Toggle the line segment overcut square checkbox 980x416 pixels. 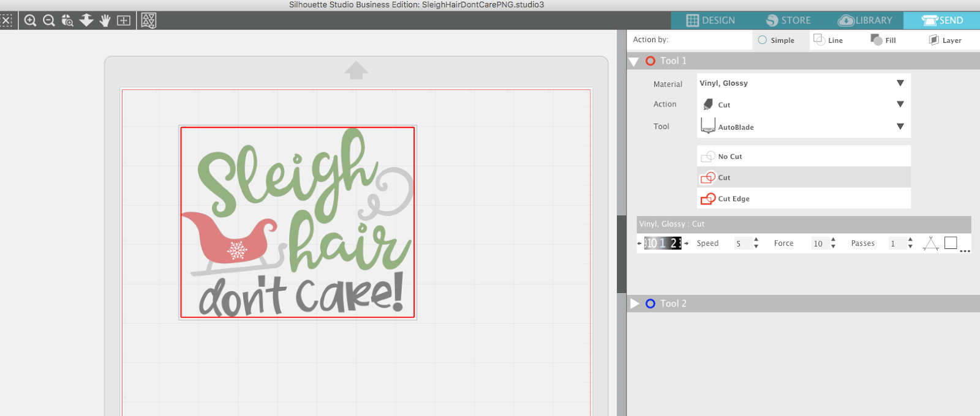coord(951,243)
